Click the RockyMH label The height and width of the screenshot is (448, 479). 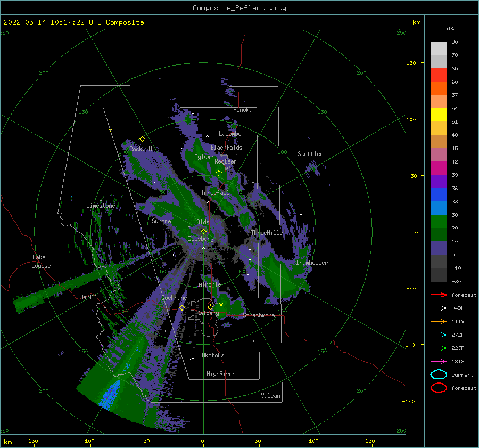coord(141,149)
